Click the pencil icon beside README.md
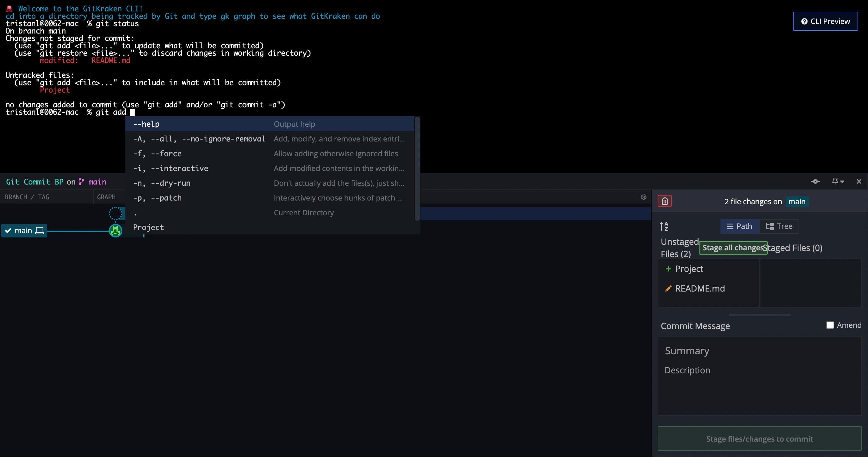This screenshot has height=457, width=868. 668,288
